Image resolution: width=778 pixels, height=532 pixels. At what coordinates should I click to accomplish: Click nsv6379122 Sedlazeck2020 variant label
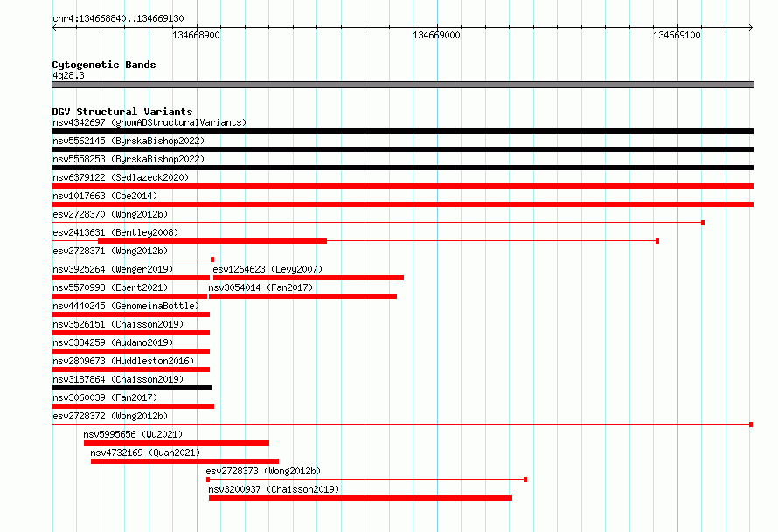[x=121, y=177]
